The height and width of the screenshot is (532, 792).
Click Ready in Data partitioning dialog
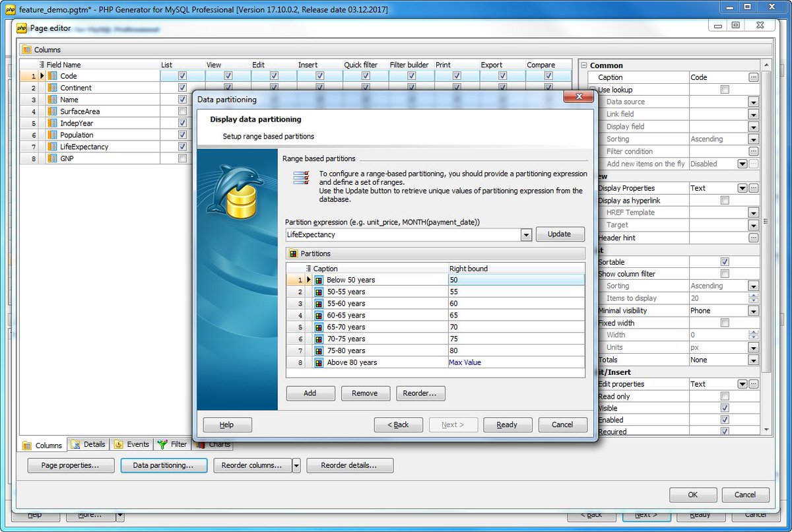(x=508, y=424)
